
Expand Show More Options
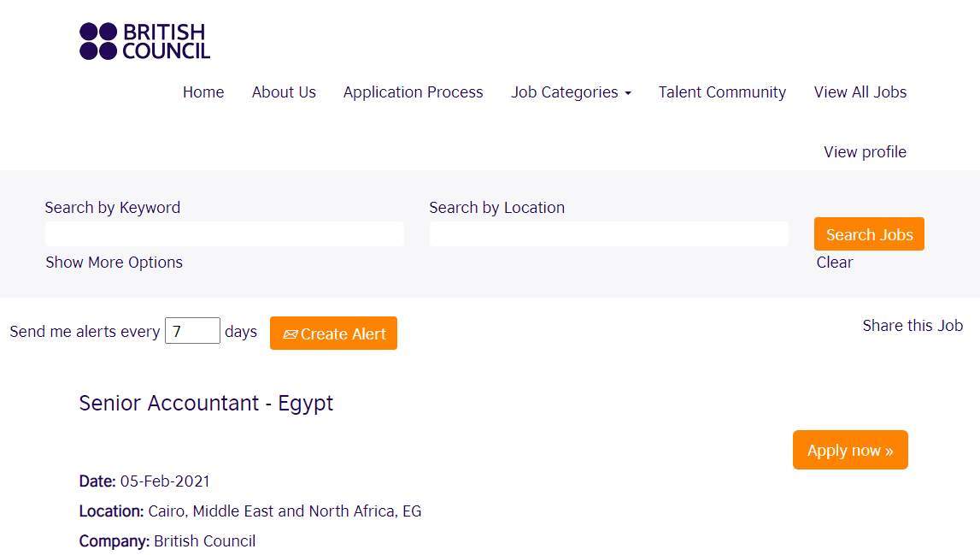point(114,263)
